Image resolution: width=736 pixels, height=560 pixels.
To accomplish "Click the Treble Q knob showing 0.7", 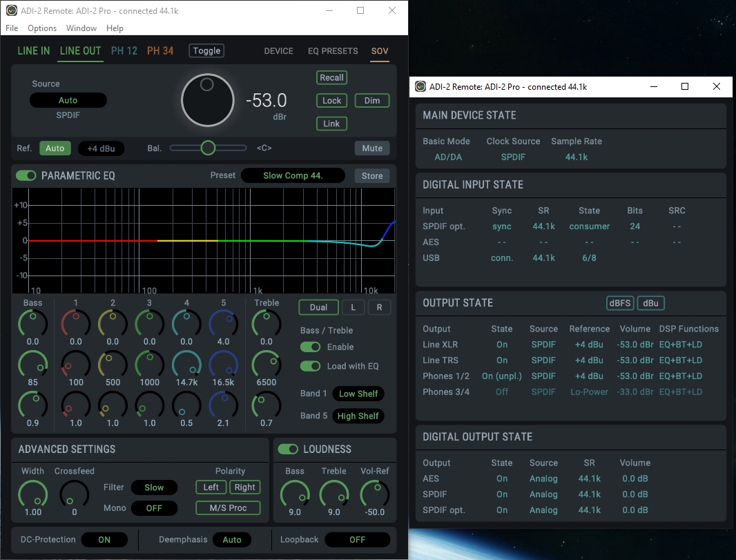I will (x=266, y=405).
